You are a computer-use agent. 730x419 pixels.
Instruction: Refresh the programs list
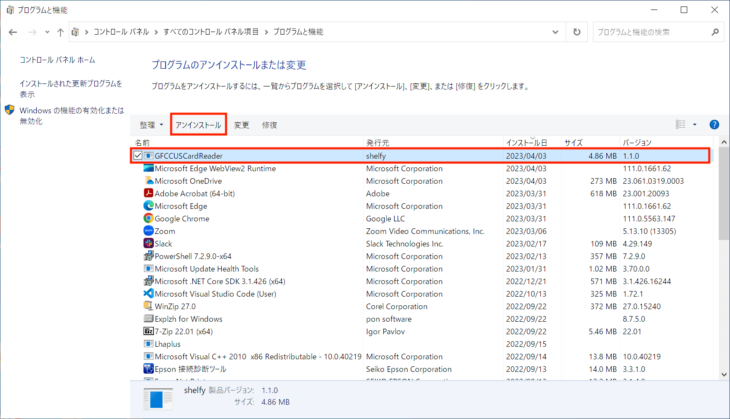577,32
